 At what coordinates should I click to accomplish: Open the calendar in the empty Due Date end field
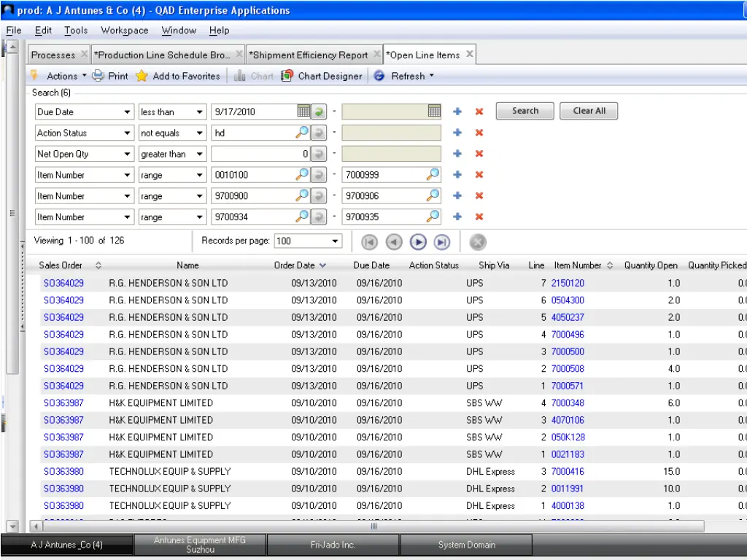(434, 112)
